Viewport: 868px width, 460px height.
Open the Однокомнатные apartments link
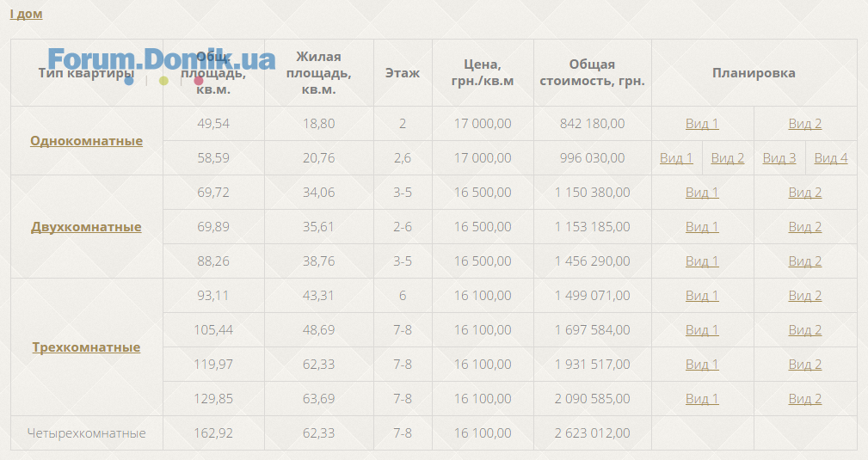tap(86, 141)
